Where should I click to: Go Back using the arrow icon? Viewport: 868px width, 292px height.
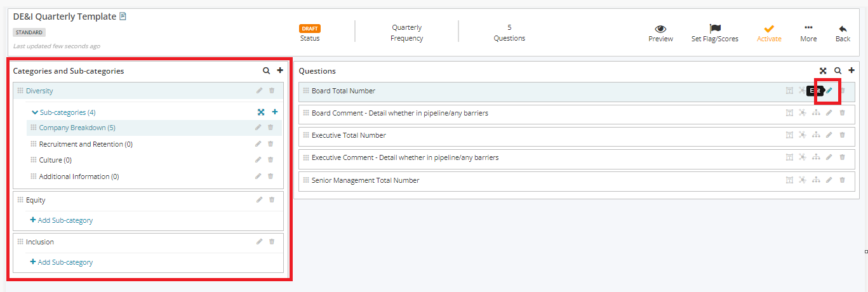click(x=843, y=29)
